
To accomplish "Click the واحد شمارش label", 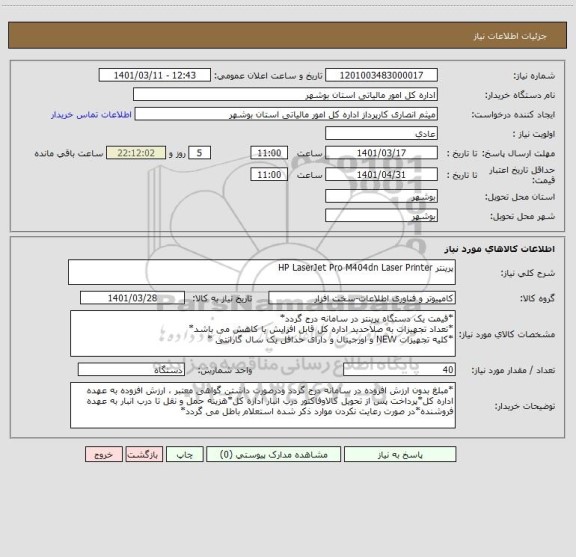I will (225, 370).
